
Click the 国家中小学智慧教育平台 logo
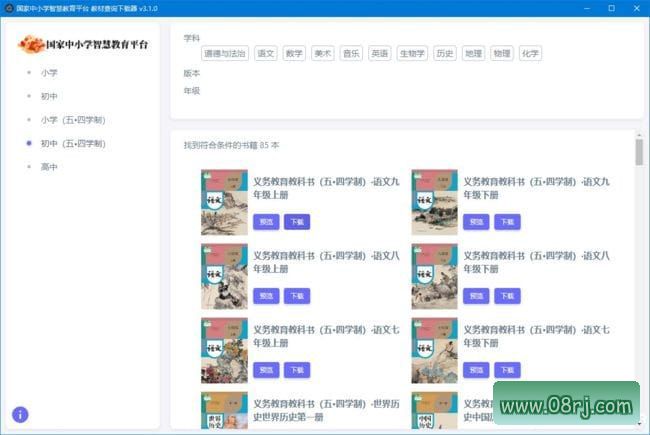83,44
